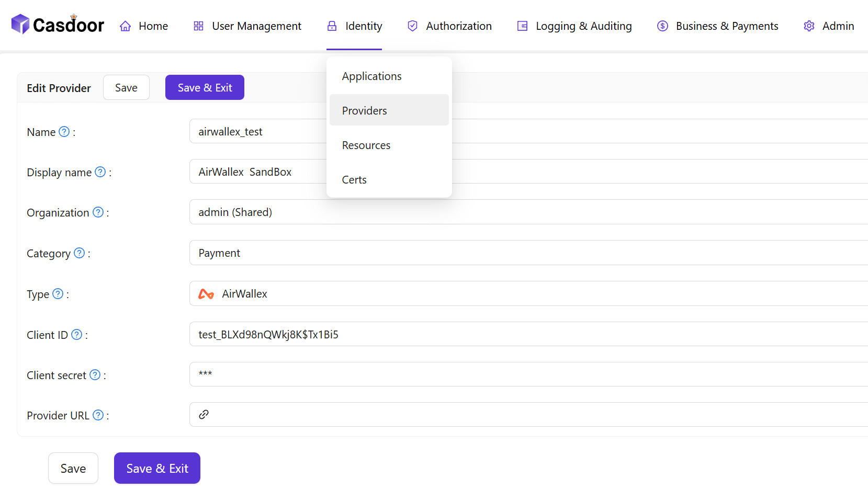Click the Provider URL help icon
The height and width of the screenshot is (501, 868).
98,415
